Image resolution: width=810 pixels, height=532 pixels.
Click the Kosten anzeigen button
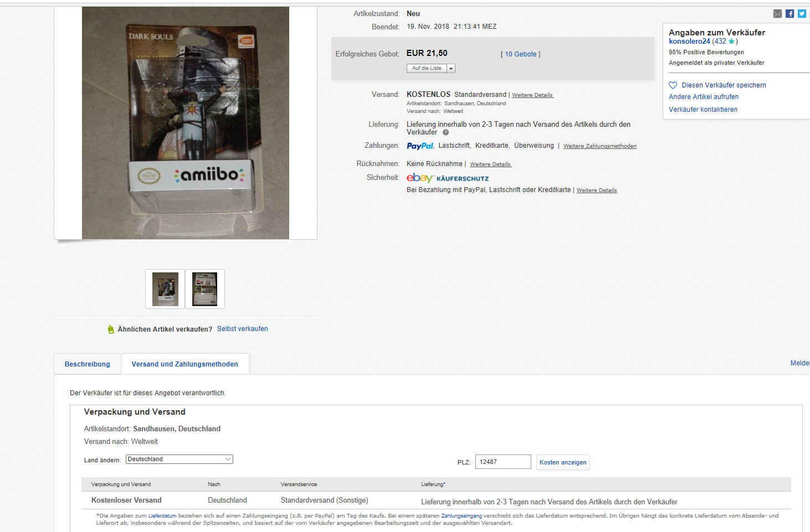click(x=563, y=462)
